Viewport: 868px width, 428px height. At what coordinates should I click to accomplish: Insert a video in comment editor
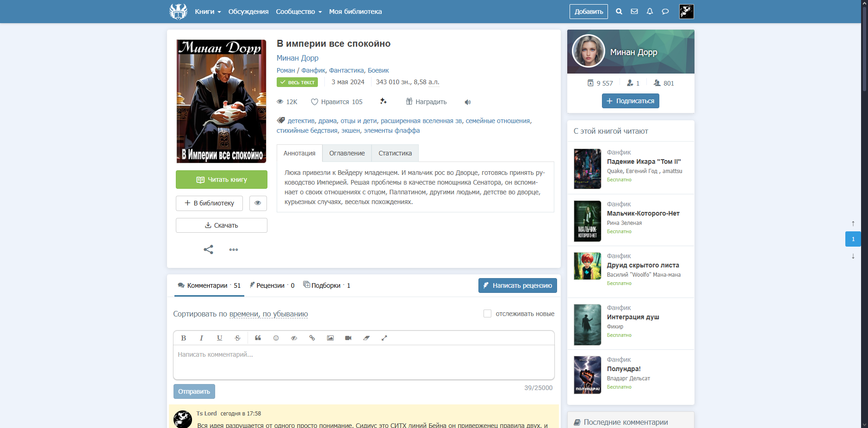click(x=348, y=338)
